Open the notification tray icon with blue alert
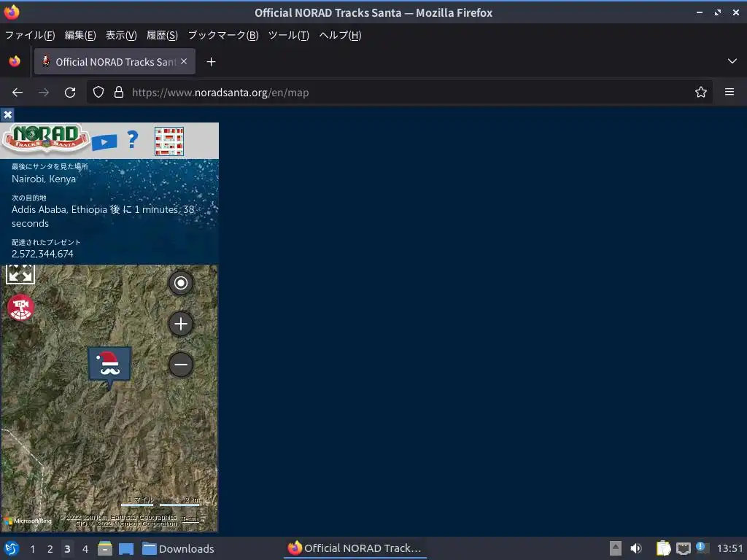Viewport: 747px width, 560px height. point(703,548)
